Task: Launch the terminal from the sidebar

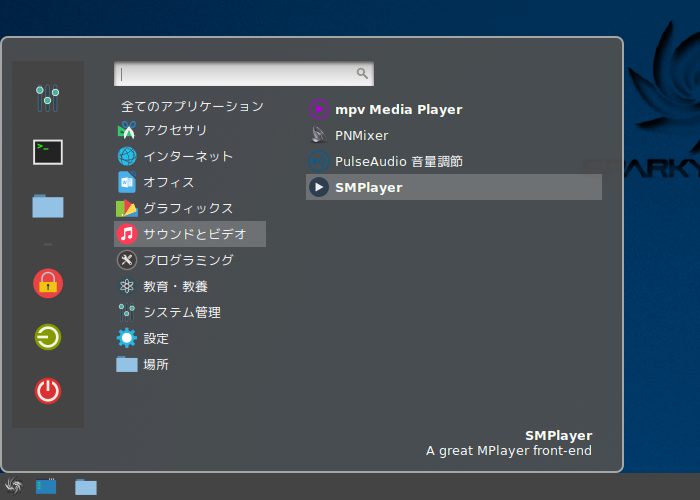Action: (x=48, y=152)
